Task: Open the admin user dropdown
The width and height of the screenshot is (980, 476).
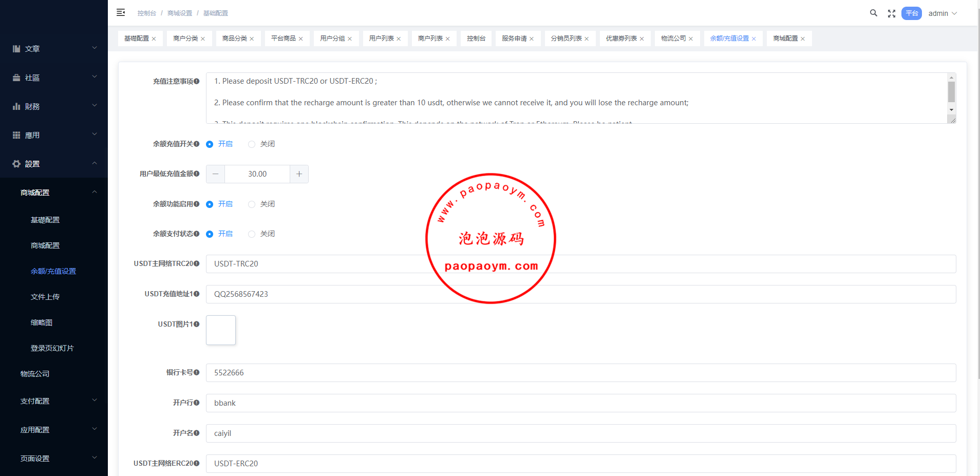Action: [x=942, y=13]
